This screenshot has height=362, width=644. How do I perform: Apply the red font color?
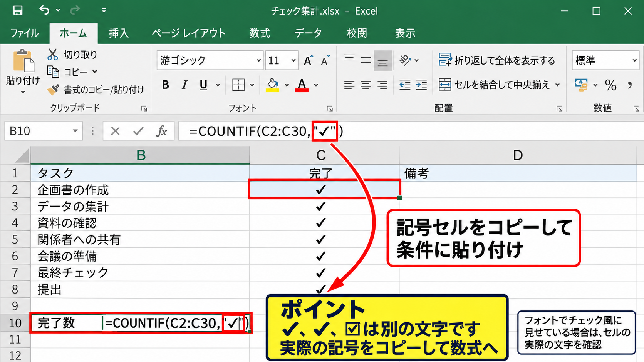(x=302, y=85)
